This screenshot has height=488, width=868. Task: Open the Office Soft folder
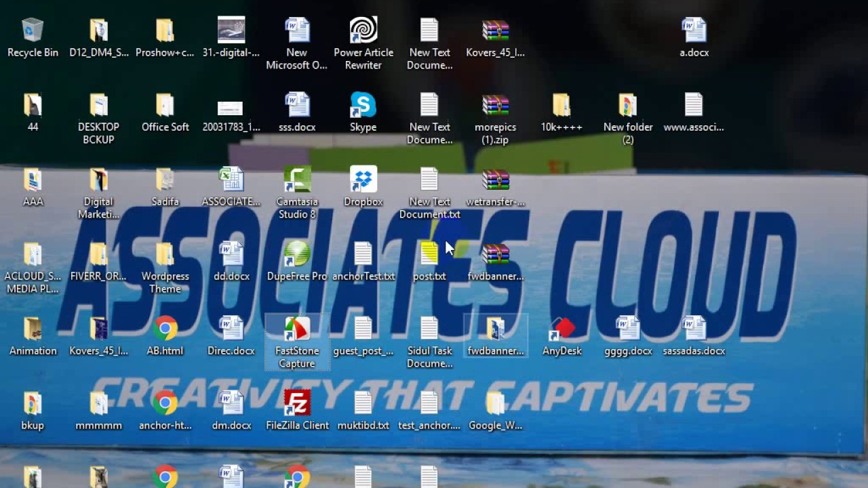[x=165, y=113]
